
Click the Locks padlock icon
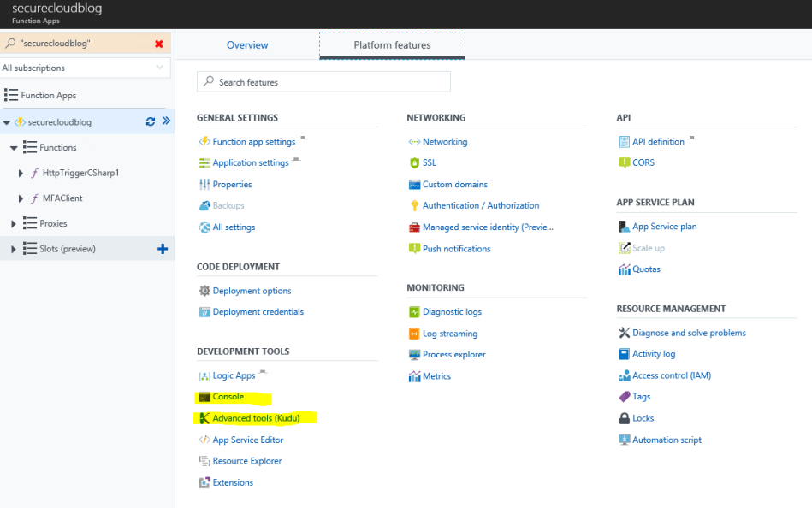pyautogui.click(x=625, y=418)
